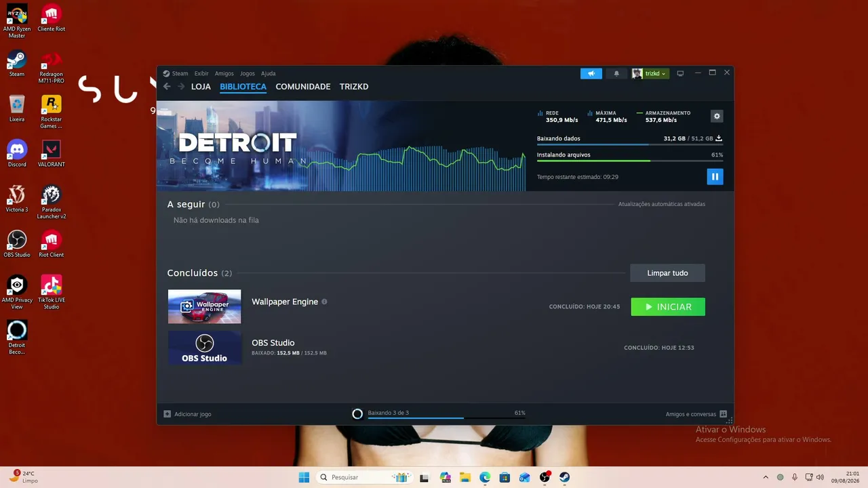The height and width of the screenshot is (488, 868).
Task: Open the Wallpaper Engine title
Action: click(285, 302)
